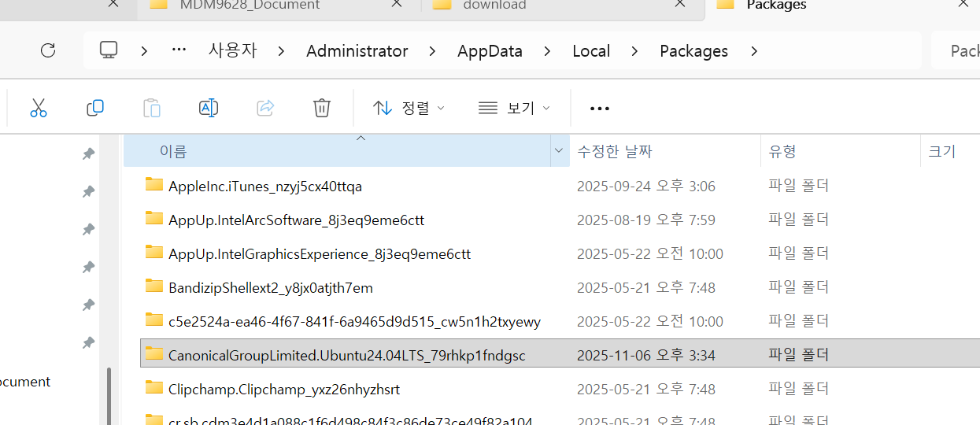Click the folder icon on the Packages tab
Image resolution: width=980 pixels, height=425 pixels.
[725, 4]
